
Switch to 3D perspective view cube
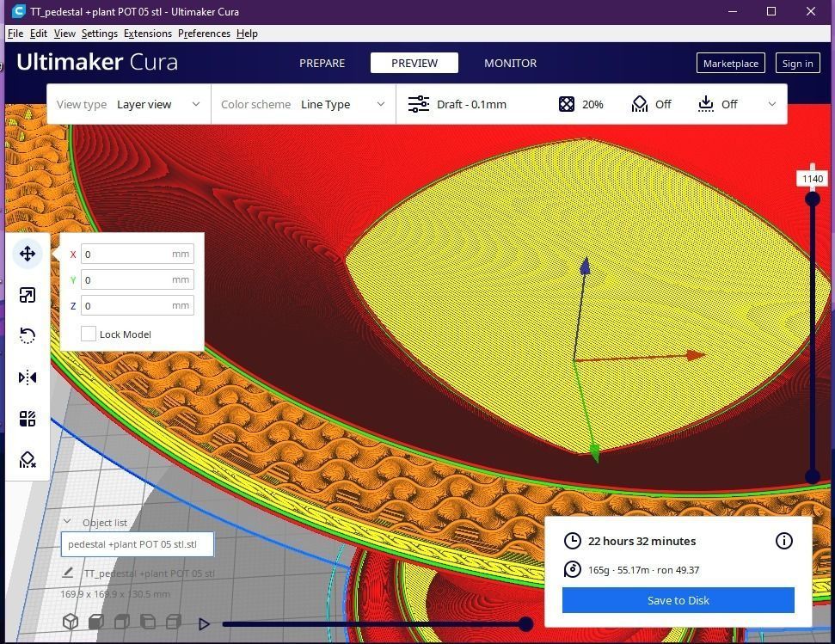[71, 621]
